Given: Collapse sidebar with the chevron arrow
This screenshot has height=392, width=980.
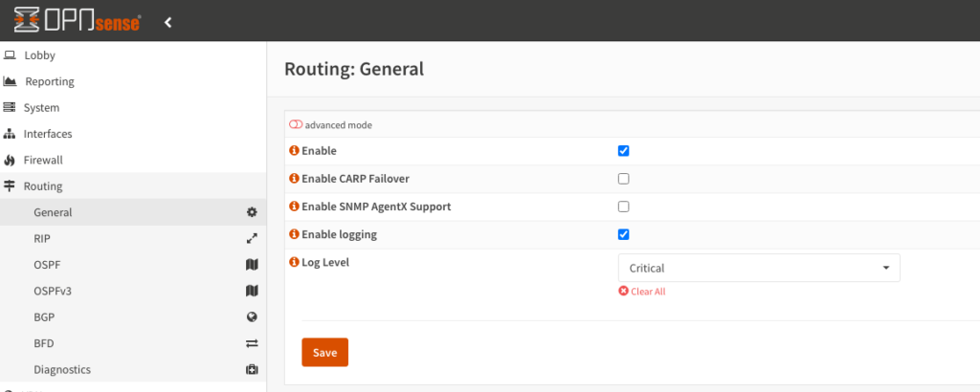Looking at the screenshot, I should tap(168, 21).
